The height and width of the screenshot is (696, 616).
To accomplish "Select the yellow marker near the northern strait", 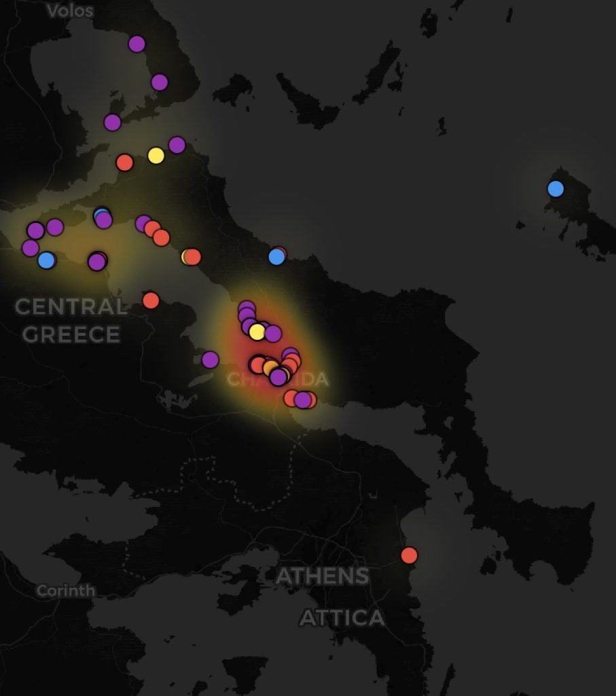I will click(156, 156).
